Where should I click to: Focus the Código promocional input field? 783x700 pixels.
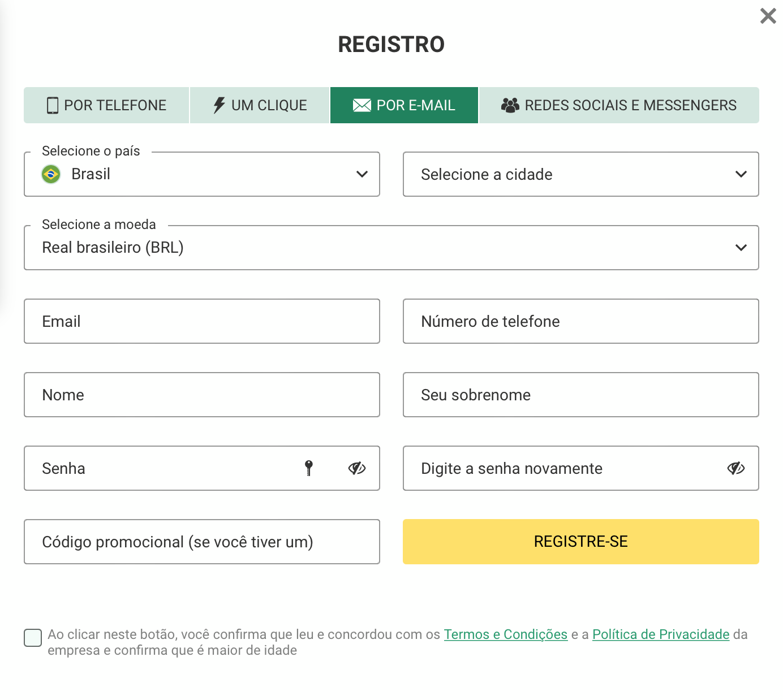[x=202, y=542]
